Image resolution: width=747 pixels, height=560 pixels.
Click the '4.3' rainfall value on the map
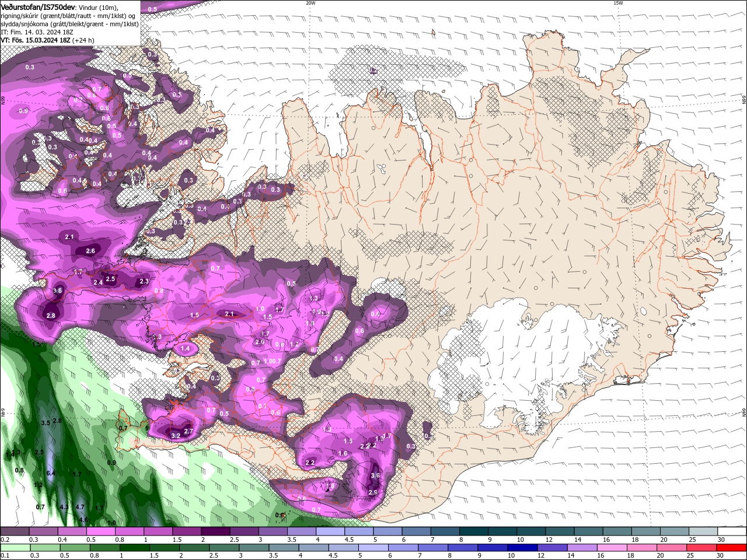pyautogui.click(x=64, y=507)
